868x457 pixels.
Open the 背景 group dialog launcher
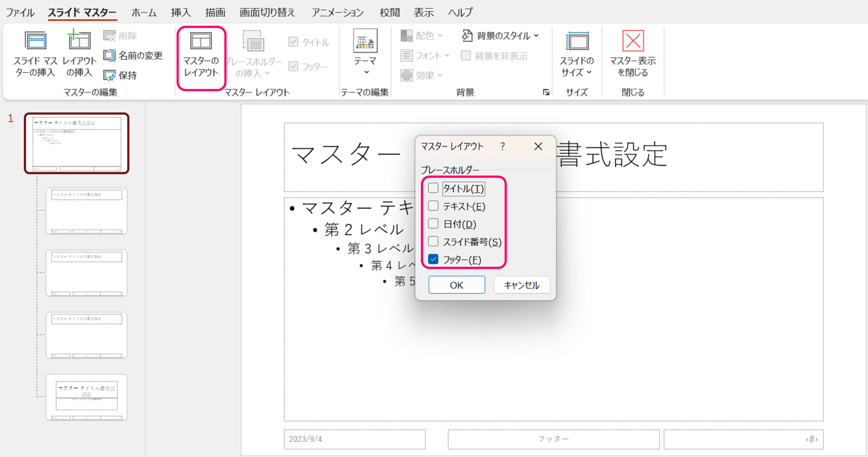pos(546,92)
